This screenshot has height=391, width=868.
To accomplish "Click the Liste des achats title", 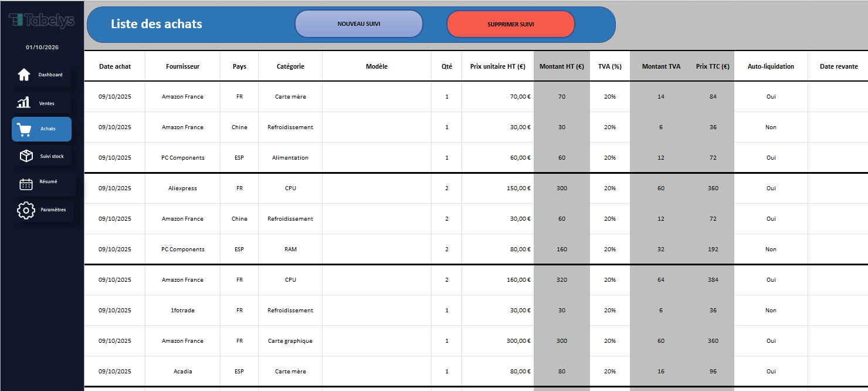I will (157, 24).
